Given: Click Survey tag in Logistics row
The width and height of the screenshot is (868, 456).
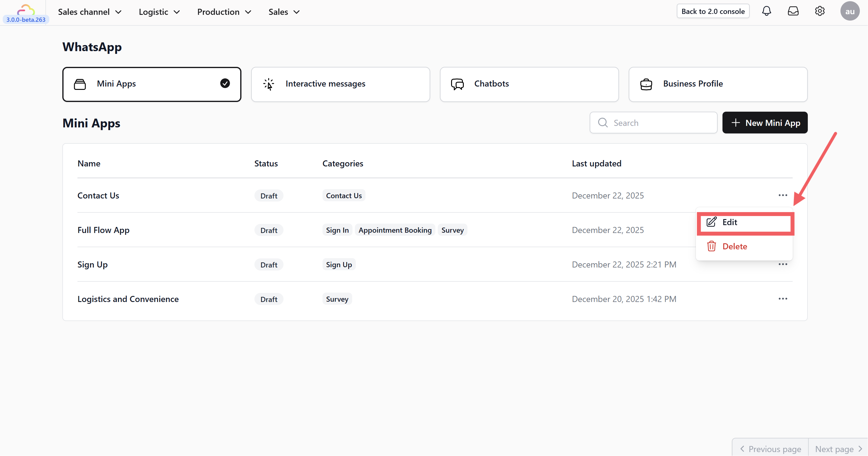Looking at the screenshot, I should pos(337,299).
